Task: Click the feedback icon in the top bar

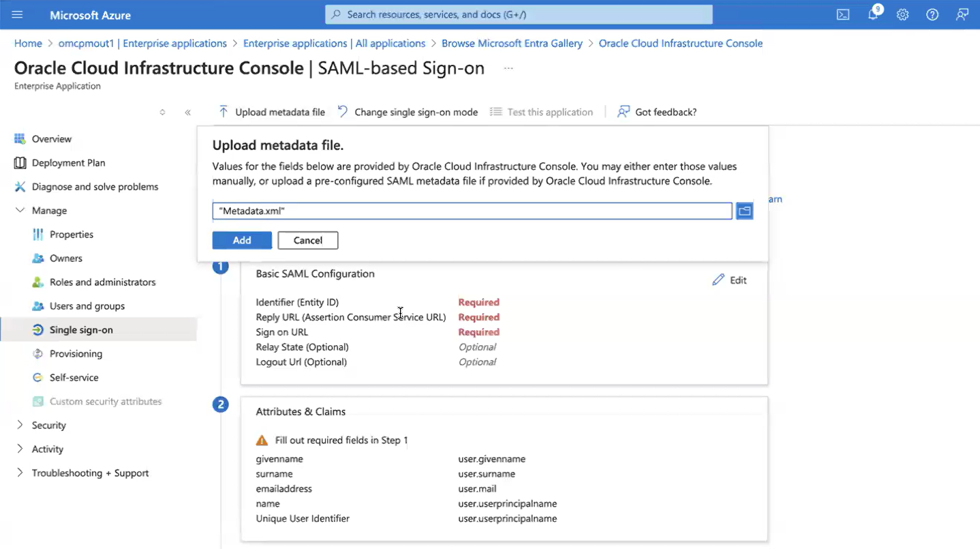Action: click(962, 14)
